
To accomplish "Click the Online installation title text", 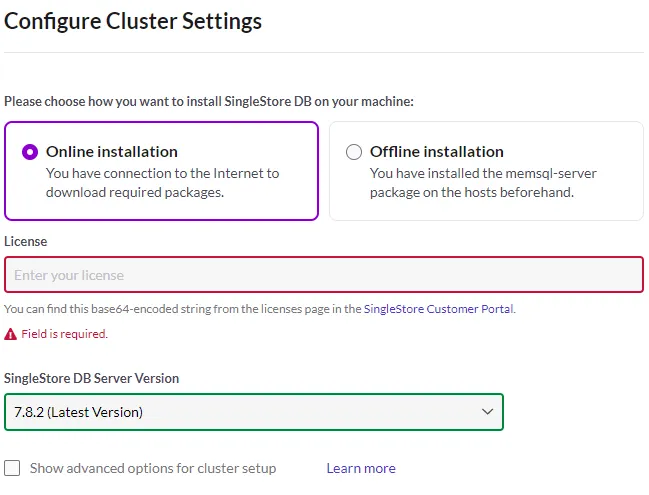I will [112, 152].
